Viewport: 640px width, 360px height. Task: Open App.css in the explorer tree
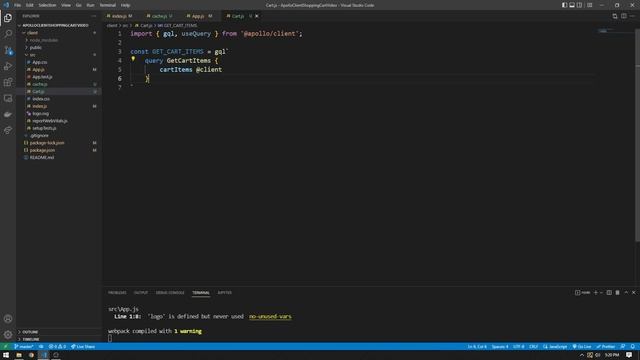point(40,62)
